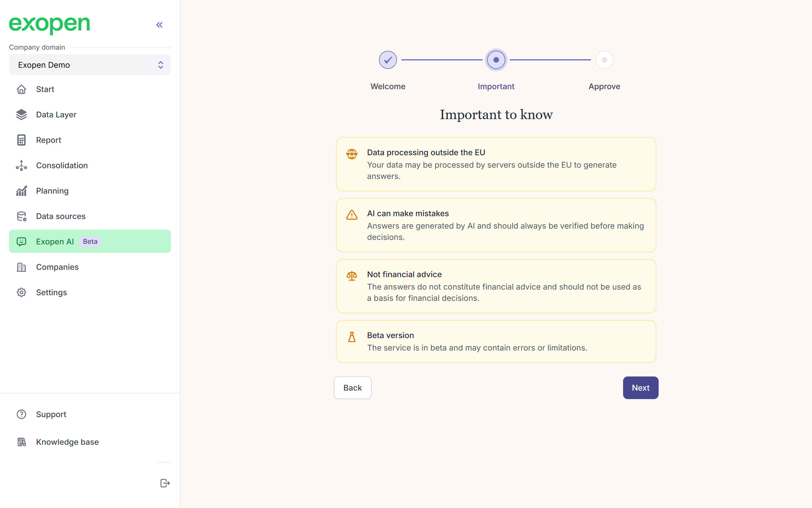
Task: Click the Start label in sidebar
Action: coord(45,89)
